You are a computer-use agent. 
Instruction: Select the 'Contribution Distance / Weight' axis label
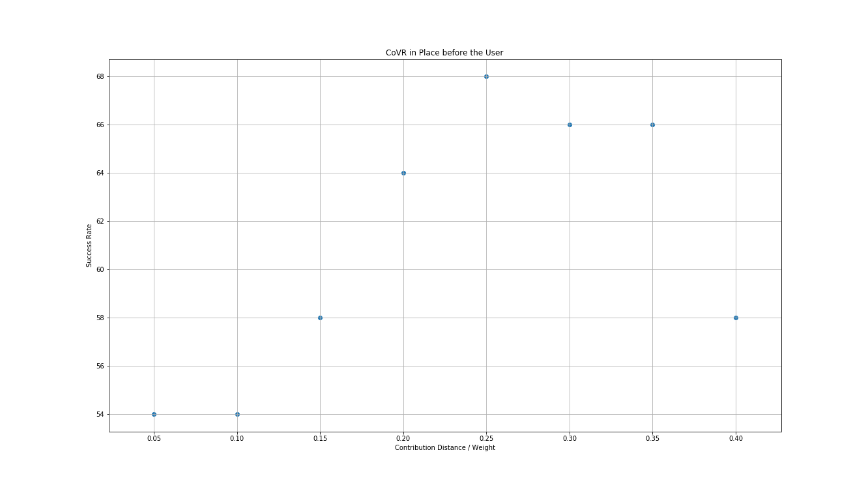[x=444, y=448]
